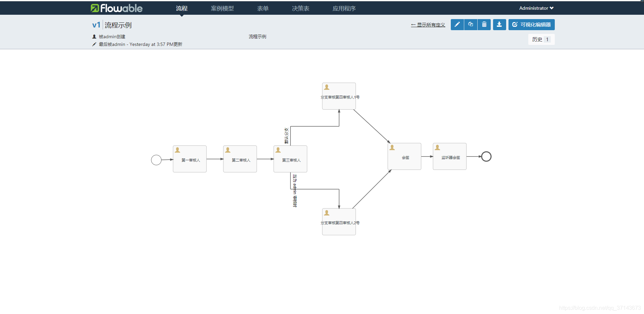
Task: Click user icon on 第二审核人 task
Action: click(228, 150)
